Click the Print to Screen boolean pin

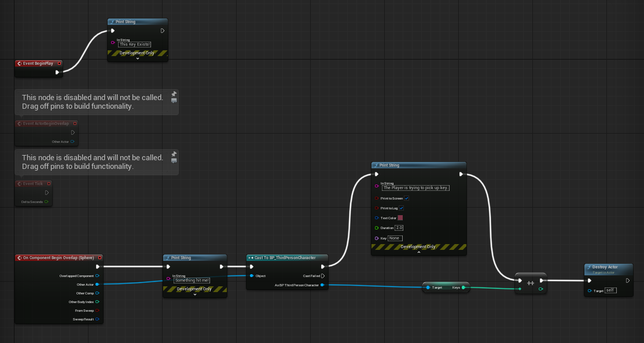(x=377, y=198)
